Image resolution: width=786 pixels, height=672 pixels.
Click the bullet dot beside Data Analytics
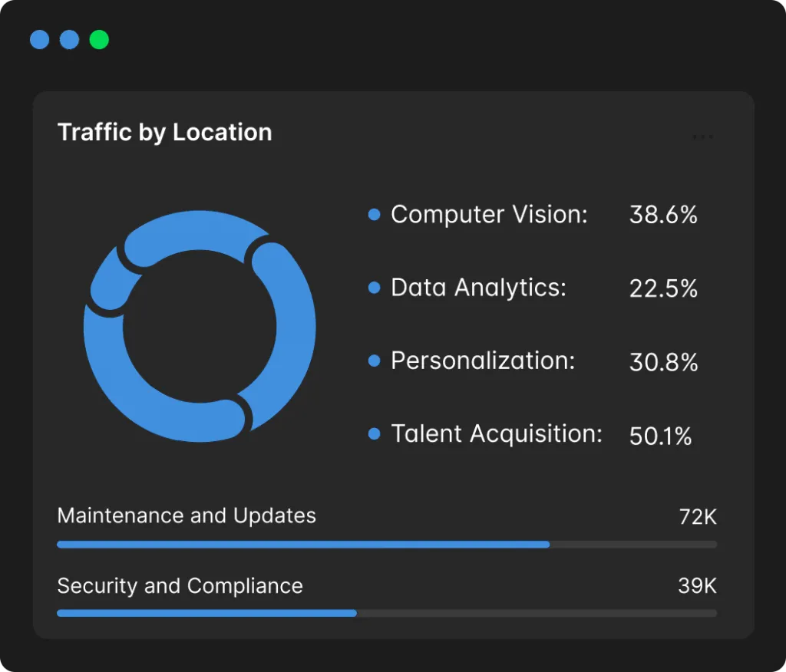[375, 288]
